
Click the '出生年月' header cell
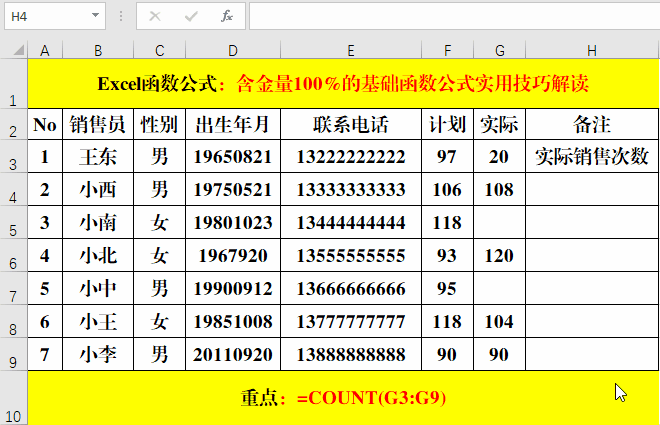pos(233,124)
